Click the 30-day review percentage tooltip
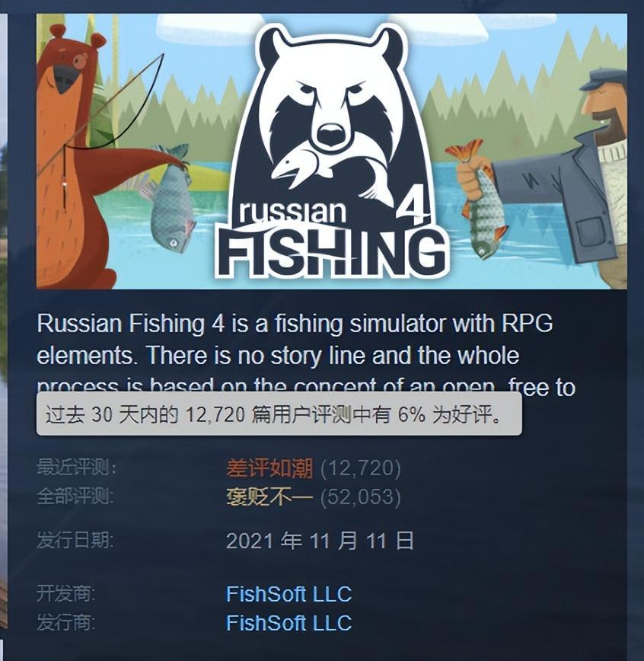The image size is (644, 661). point(279,414)
